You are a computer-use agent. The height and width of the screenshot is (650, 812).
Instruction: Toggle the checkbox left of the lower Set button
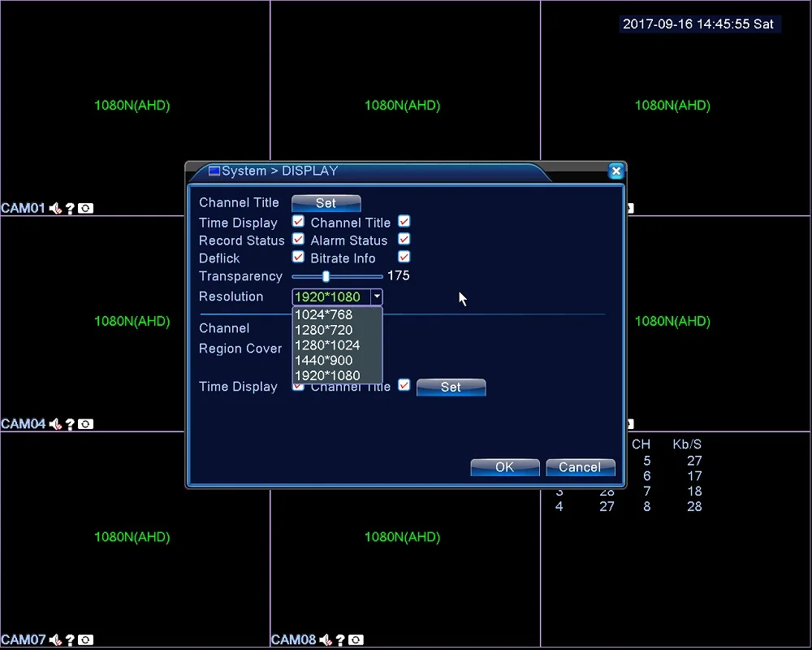(x=404, y=386)
